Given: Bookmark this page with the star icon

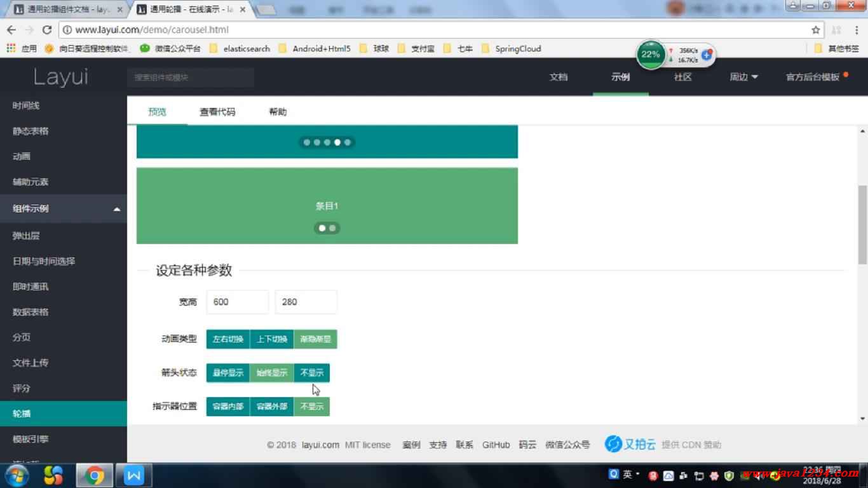Looking at the screenshot, I should (x=816, y=30).
